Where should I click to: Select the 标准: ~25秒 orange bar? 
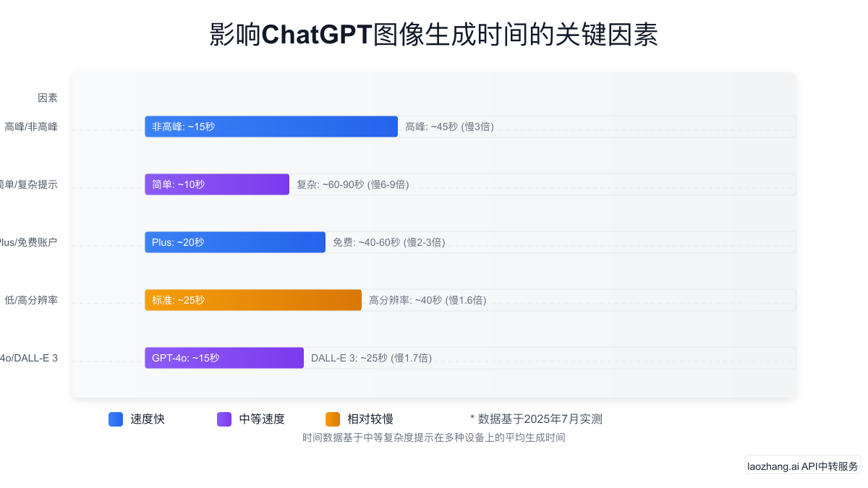coord(253,300)
